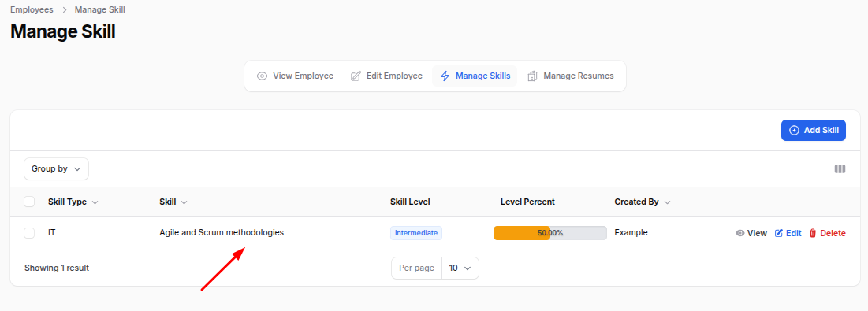Tick the select-all checkbox in table header
Screen dimensions: 868x311
(29, 202)
